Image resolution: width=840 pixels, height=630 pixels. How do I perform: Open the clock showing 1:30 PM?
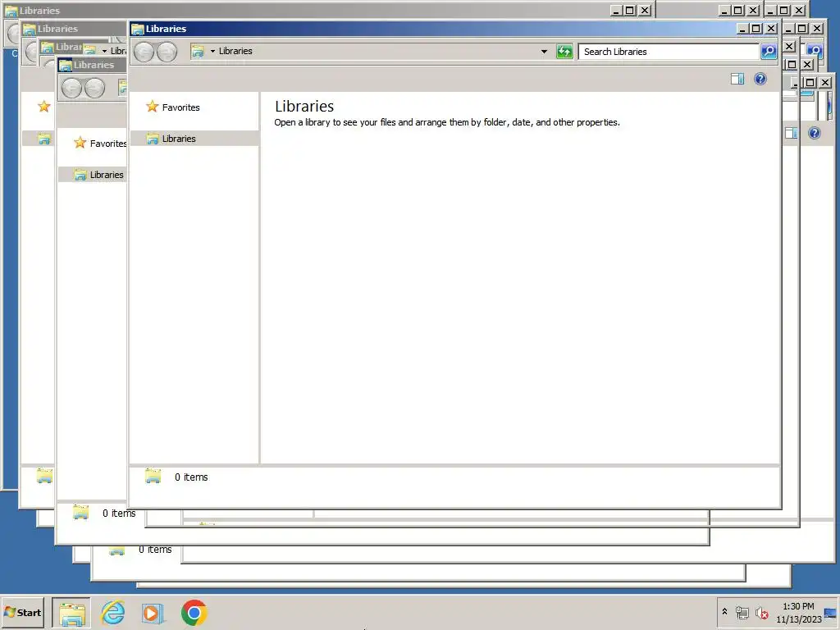[x=798, y=612]
